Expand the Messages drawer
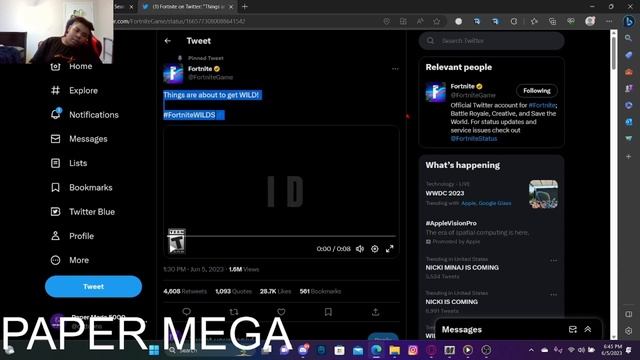640x360 pixels. coord(588,329)
